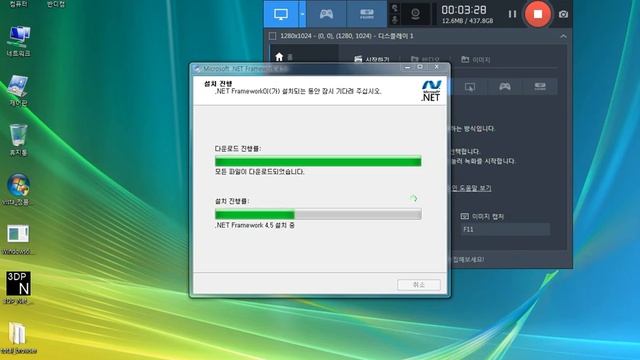The height and width of the screenshot is (360, 640).
Task: Select the Vista orb desktop shortcut
Action: point(18,189)
